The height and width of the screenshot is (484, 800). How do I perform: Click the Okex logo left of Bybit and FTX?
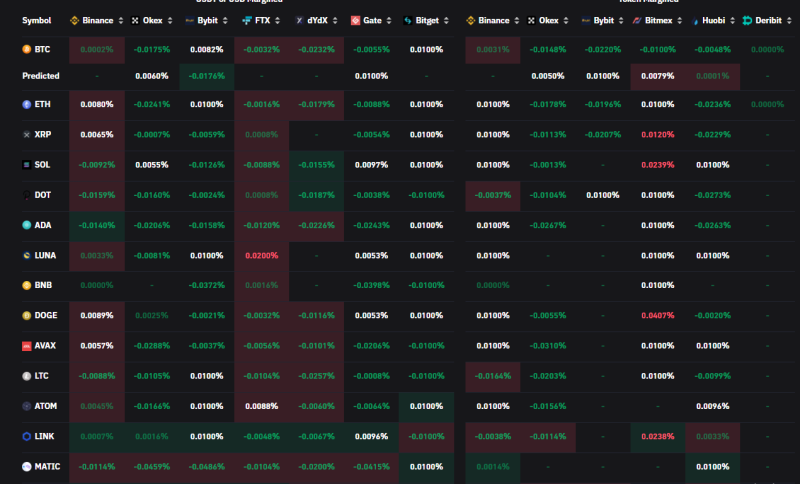point(135,20)
